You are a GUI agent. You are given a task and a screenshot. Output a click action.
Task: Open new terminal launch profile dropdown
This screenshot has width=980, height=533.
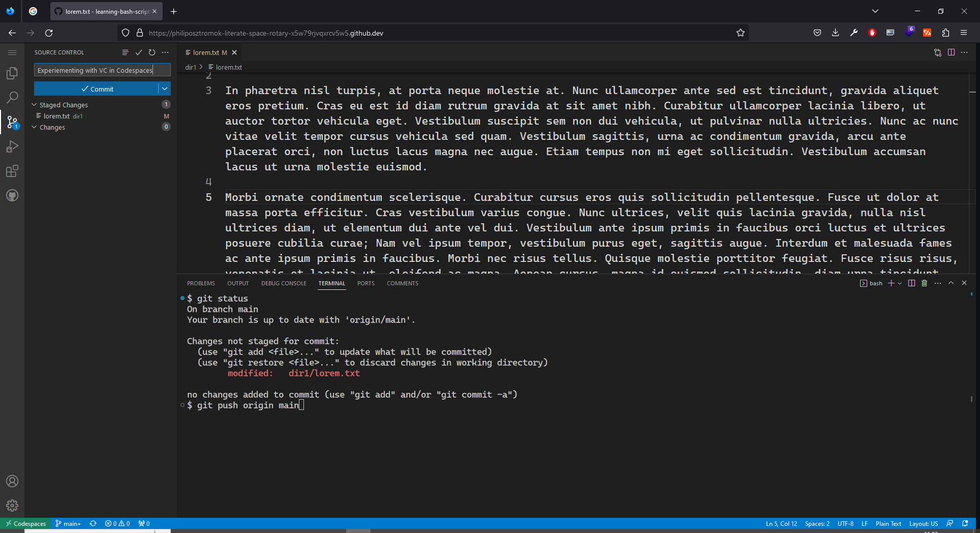[x=900, y=283]
